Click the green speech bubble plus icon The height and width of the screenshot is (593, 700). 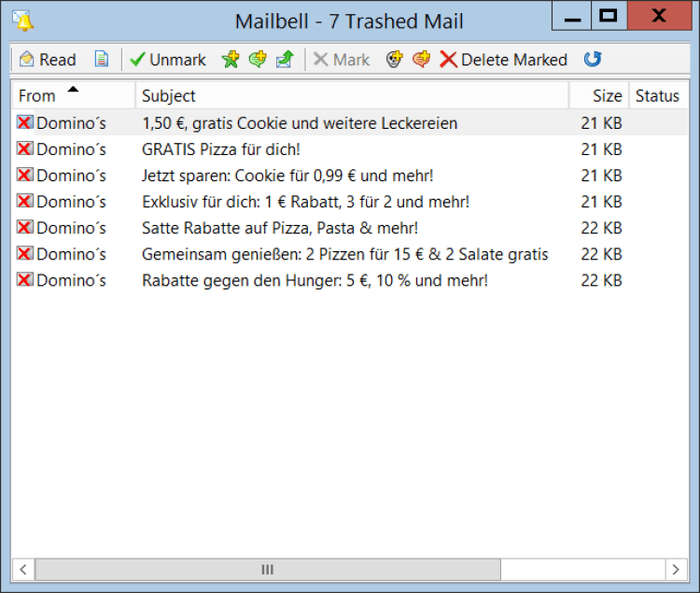[x=258, y=59]
